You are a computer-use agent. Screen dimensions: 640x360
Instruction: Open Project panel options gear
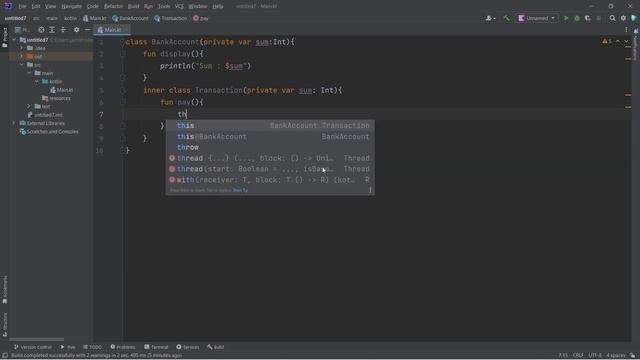[76, 30]
